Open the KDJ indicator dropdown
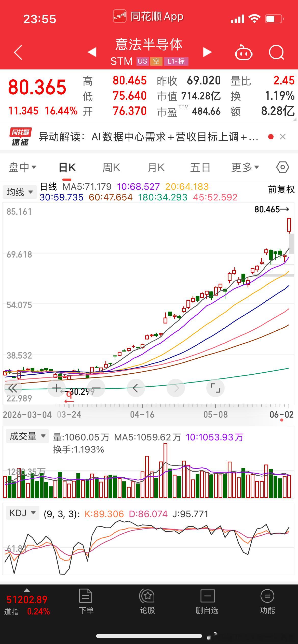 [x=22, y=513]
